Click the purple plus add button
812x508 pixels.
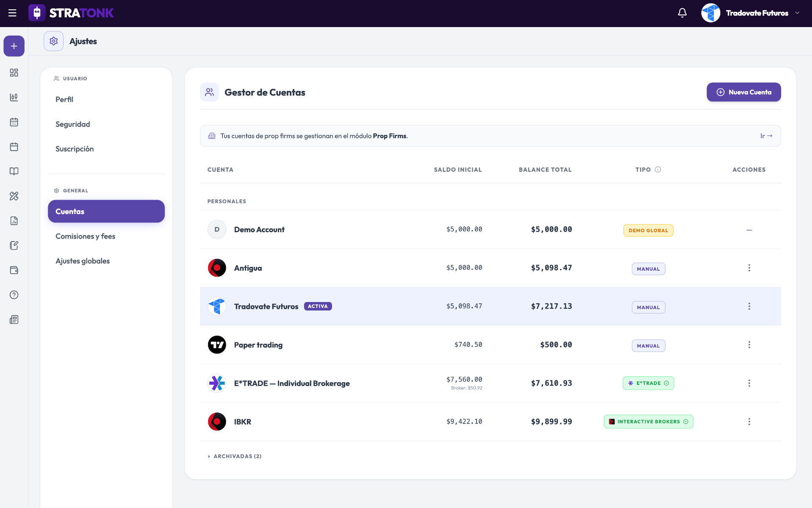[x=14, y=46]
